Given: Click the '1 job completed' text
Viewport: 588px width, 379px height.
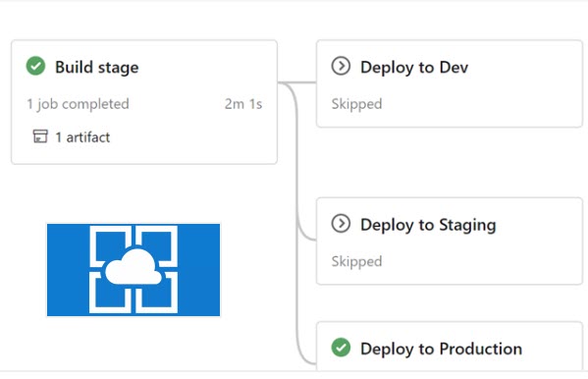Looking at the screenshot, I should point(78,104).
